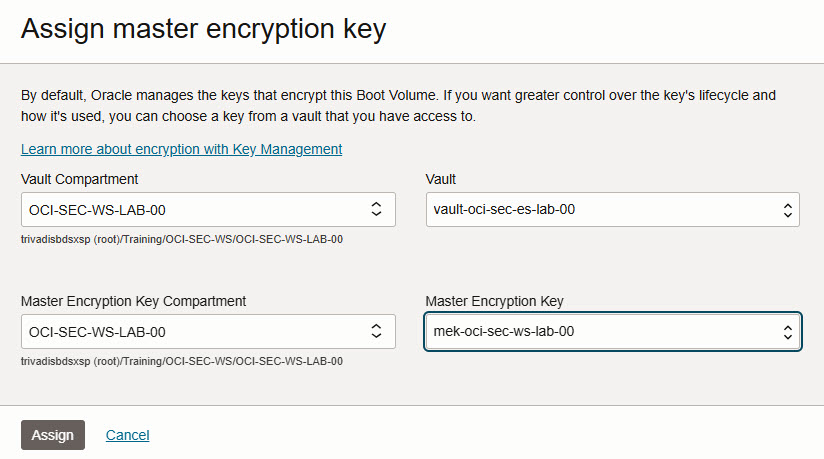Cancel the key assignment dialog
This screenshot has height=459, width=824.
[128, 435]
